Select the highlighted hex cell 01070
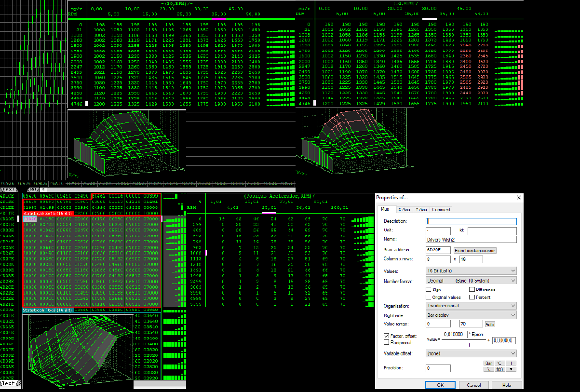This screenshot has width=580, height=392. click(x=29, y=218)
